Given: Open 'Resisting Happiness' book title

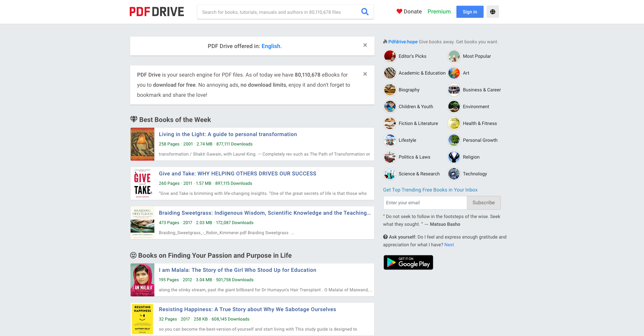Looking at the screenshot, I should click(x=247, y=309).
